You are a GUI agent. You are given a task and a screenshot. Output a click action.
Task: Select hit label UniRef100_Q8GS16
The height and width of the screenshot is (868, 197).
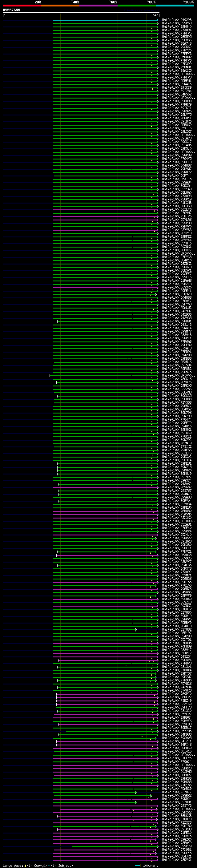[x=177, y=379]
